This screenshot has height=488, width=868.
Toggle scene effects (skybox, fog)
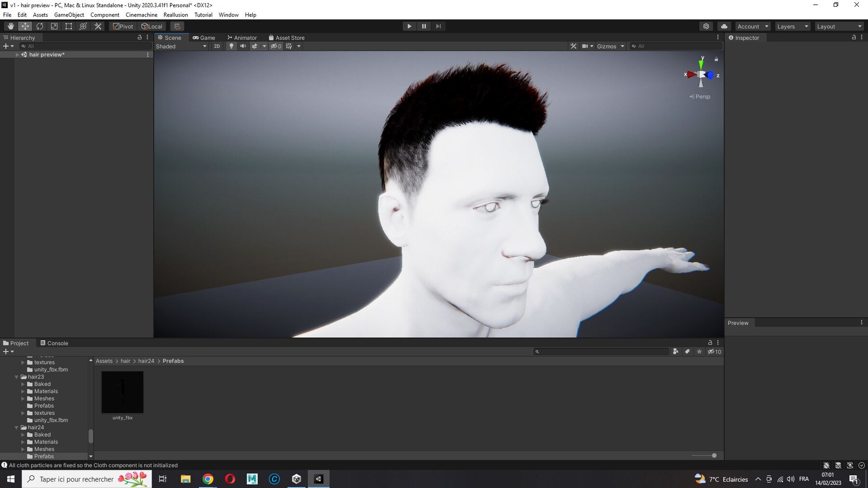pyautogui.click(x=255, y=46)
